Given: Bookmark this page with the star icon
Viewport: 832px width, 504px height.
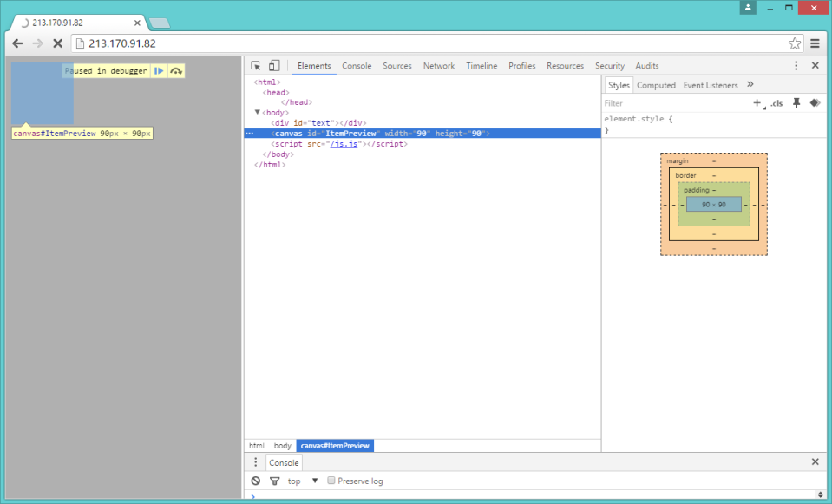Looking at the screenshot, I should (x=795, y=43).
